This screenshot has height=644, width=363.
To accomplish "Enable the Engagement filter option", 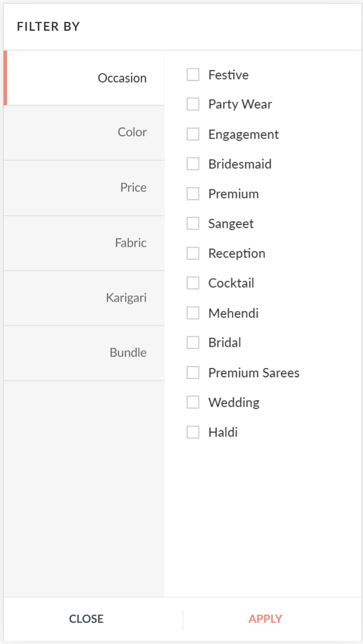I will 193,134.
